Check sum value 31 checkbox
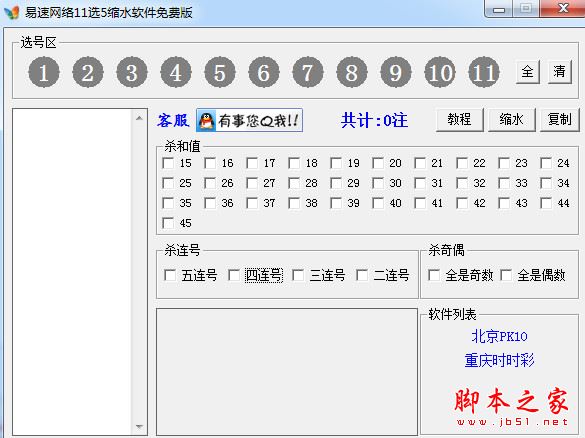The image size is (585, 438). pyautogui.click(x=420, y=183)
